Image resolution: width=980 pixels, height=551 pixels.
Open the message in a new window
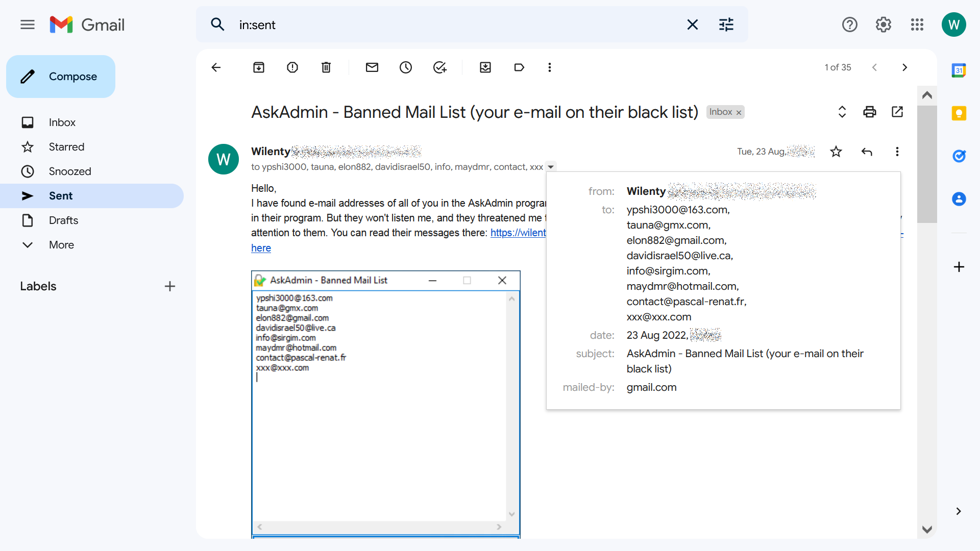point(897,112)
